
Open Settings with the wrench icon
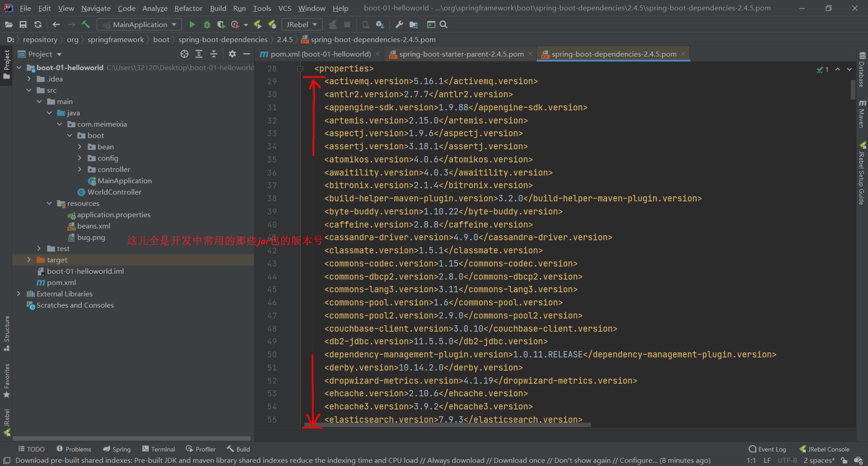(399, 24)
